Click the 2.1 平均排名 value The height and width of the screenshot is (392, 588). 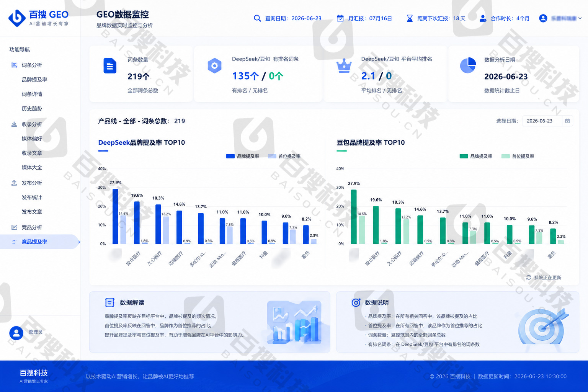pos(368,76)
